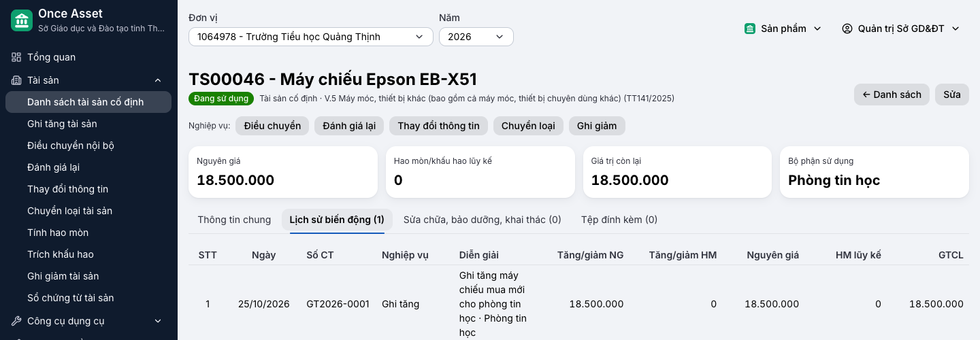Click the Nghiệp vụ column header

(x=405, y=255)
